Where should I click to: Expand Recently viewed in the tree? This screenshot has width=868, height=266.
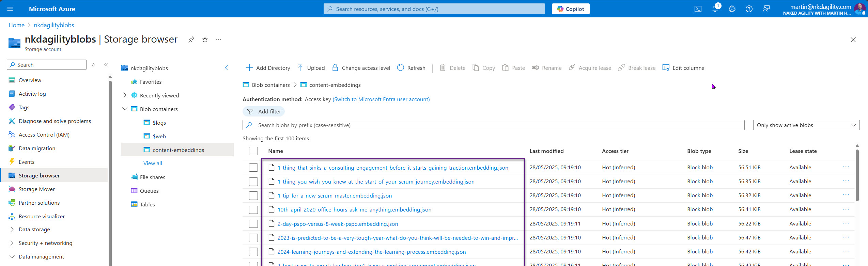pos(125,95)
